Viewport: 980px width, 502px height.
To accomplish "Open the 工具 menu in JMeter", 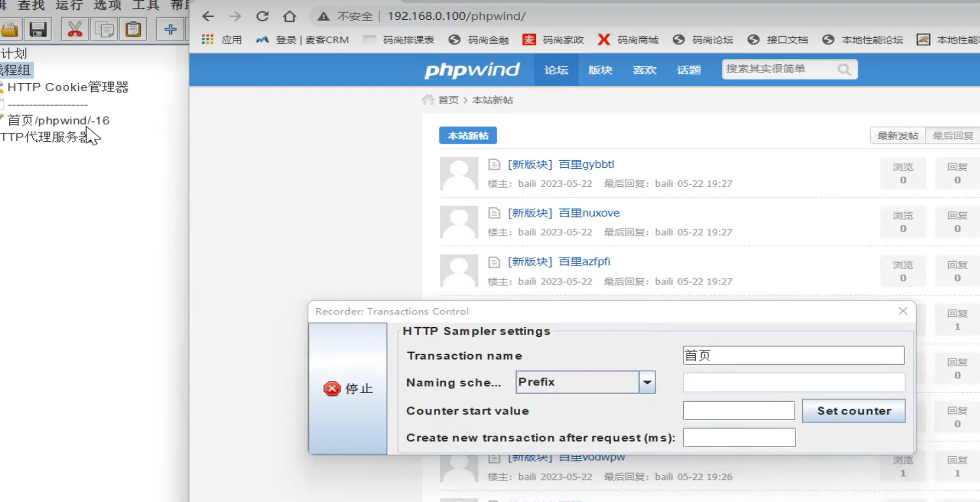I will (x=145, y=5).
